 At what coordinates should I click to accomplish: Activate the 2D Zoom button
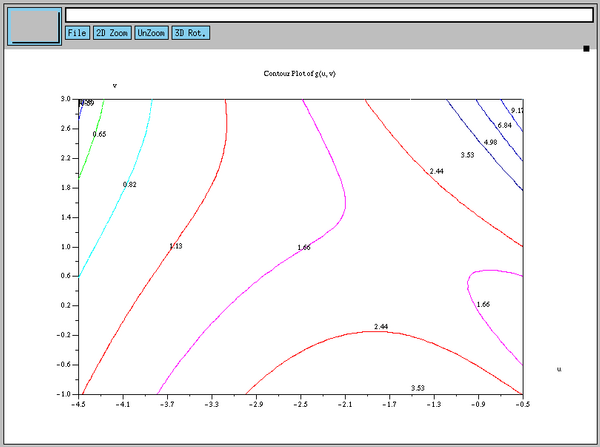111,33
